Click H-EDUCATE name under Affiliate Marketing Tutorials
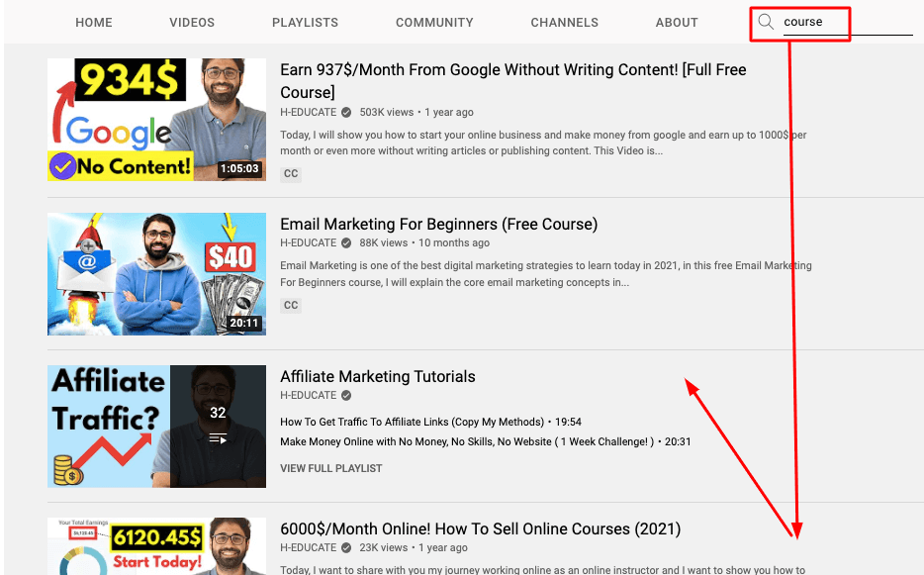This screenshot has height=575, width=924. 309,396
